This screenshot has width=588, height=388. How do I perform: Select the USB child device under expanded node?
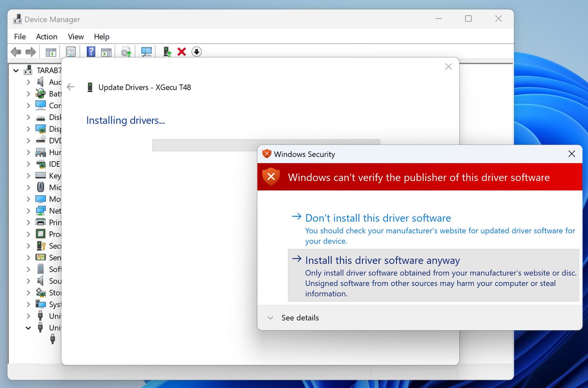pyautogui.click(x=52, y=339)
